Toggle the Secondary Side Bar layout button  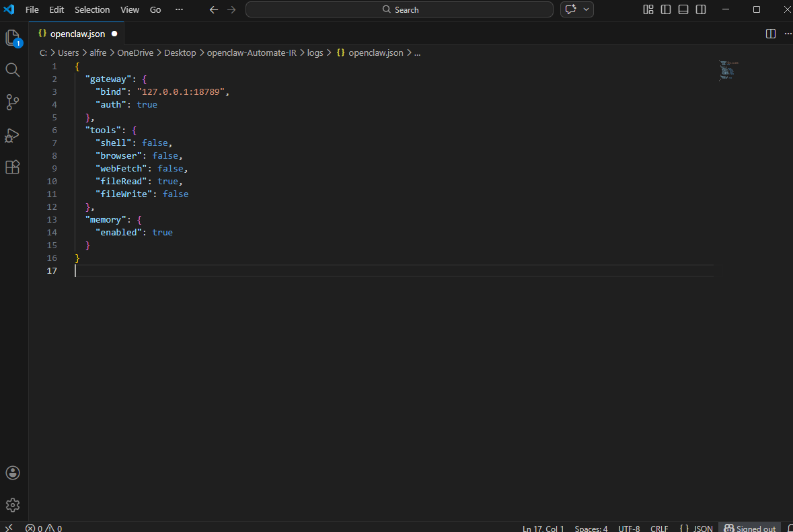coord(701,9)
